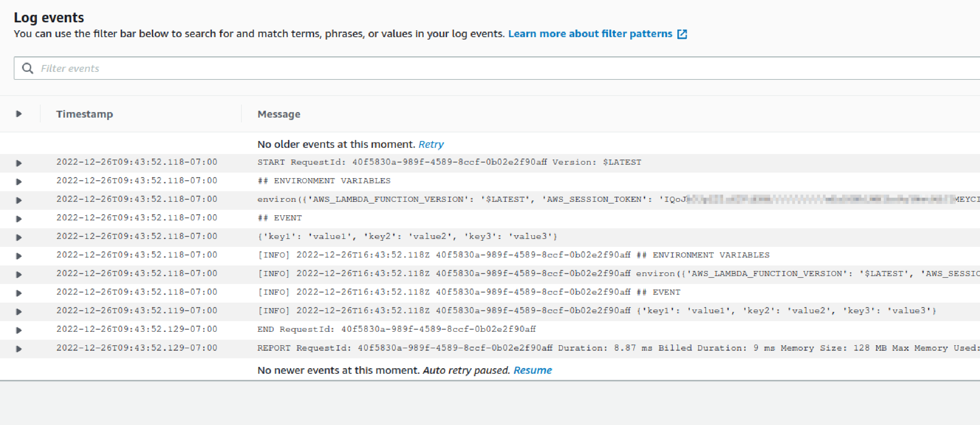Click the external link icon beside filter patterns
This screenshot has height=425, width=980.
point(682,34)
